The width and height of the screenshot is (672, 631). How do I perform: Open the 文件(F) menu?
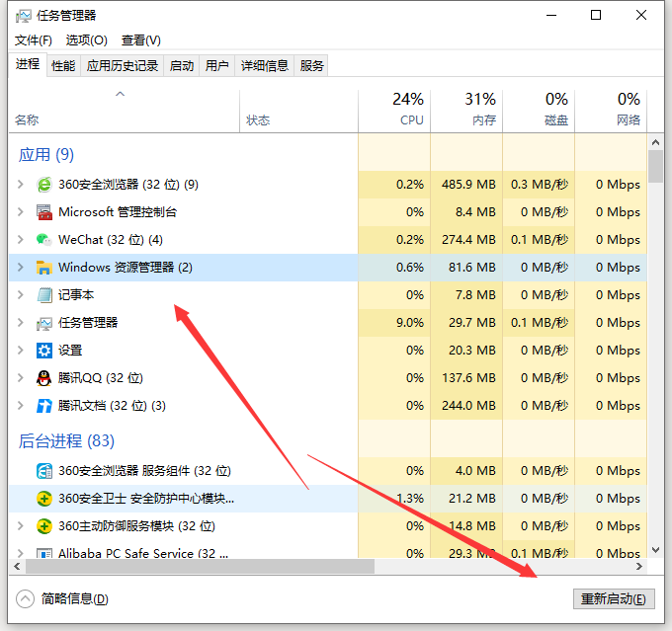tap(34, 40)
